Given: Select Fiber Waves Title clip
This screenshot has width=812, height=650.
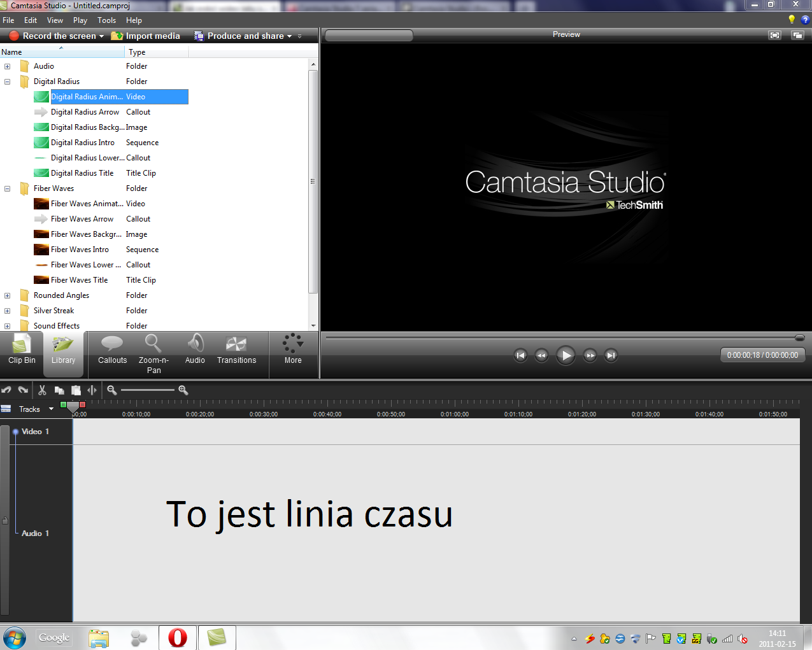Looking at the screenshot, I should coord(80,280).
